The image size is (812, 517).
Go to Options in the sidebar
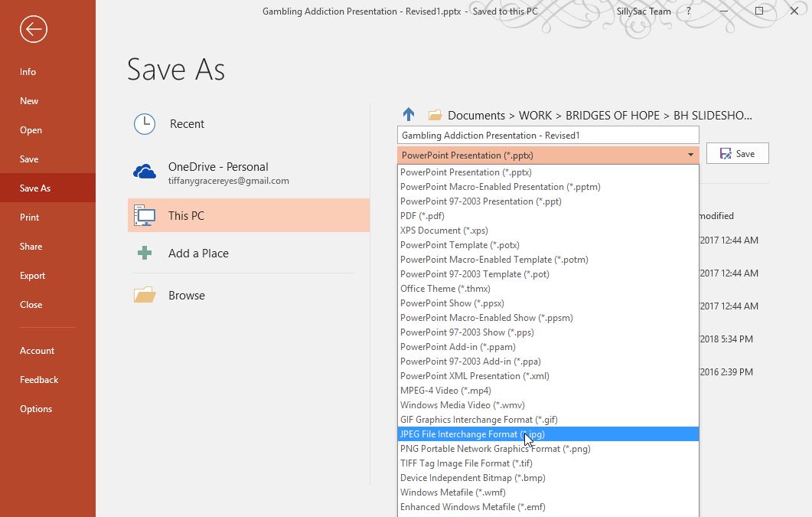[36, 409]
